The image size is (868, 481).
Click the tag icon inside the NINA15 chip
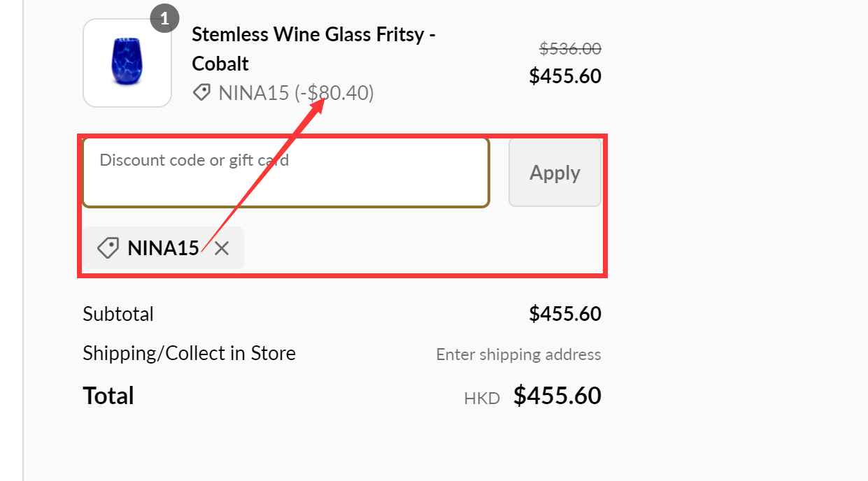pos(108,247)
